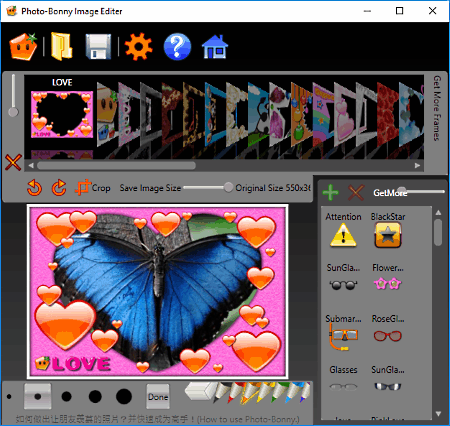Click the frame list right scroll arrow
Viewport: 450px width, 426px height.
[x=417, y=165]
